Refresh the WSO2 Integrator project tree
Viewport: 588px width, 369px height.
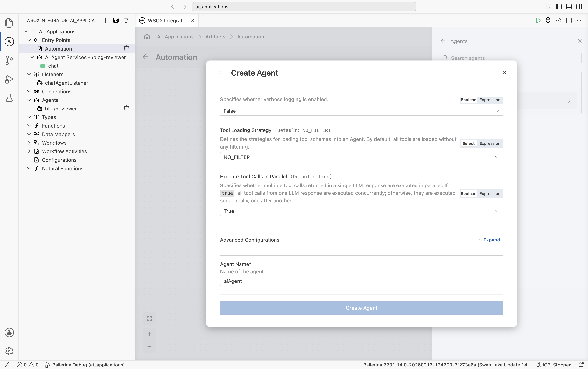[x=126, y=20]
